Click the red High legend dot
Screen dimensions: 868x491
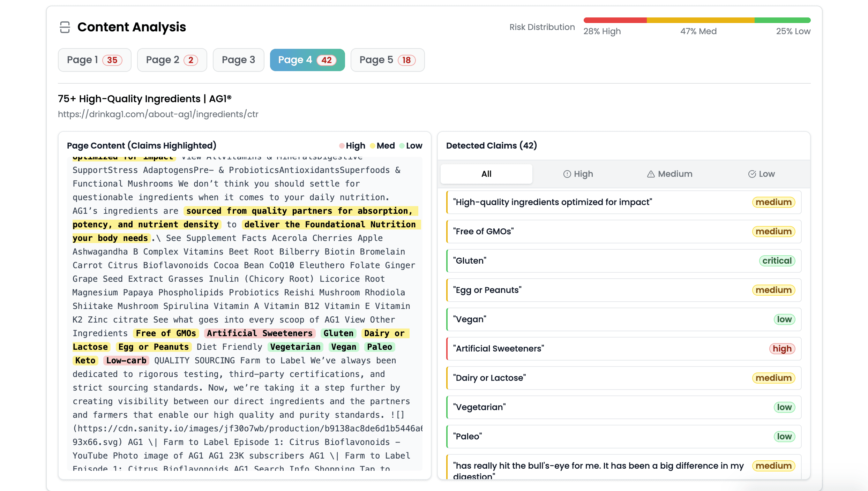click(342, 146)
